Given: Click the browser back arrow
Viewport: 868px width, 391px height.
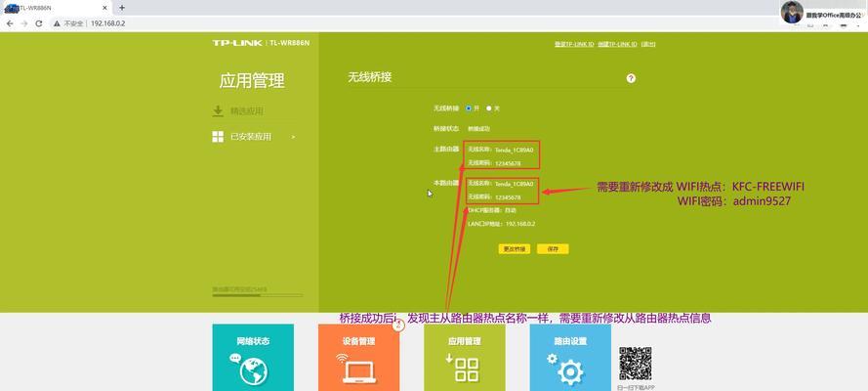Looking at the screenshot, I should 10,23.
